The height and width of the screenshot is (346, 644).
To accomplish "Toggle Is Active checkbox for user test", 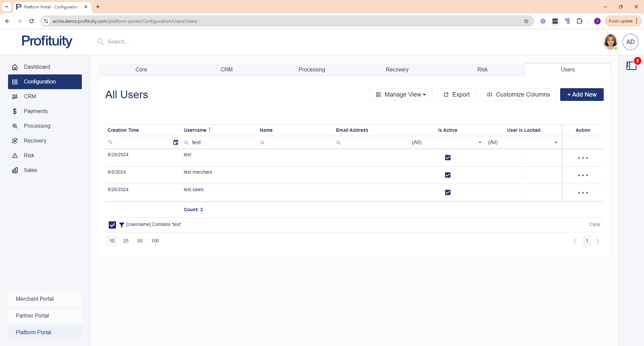I will coord(447,158).
